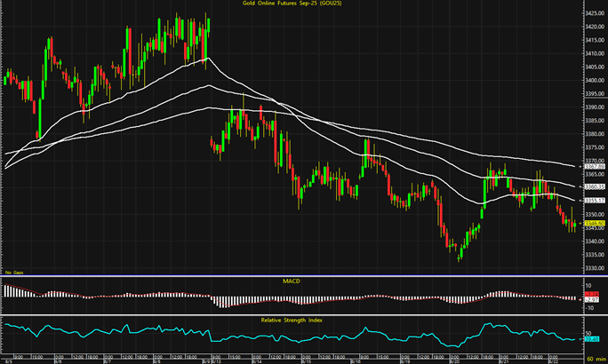608x364 pixels.
Task: Click the 8/20 date label on time axis
Action: pyautogui.click(x=453, y=361)
